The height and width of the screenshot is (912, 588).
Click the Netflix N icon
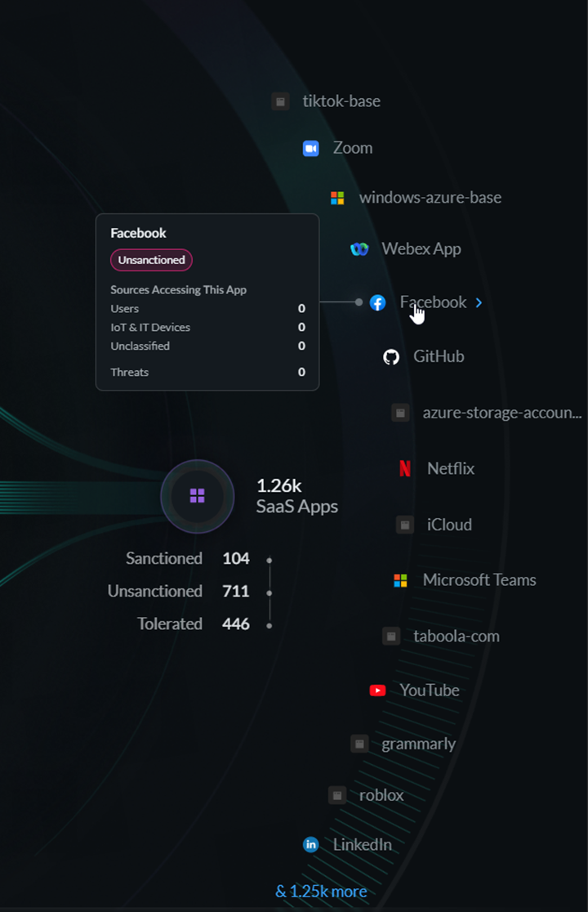pos(405,468)
